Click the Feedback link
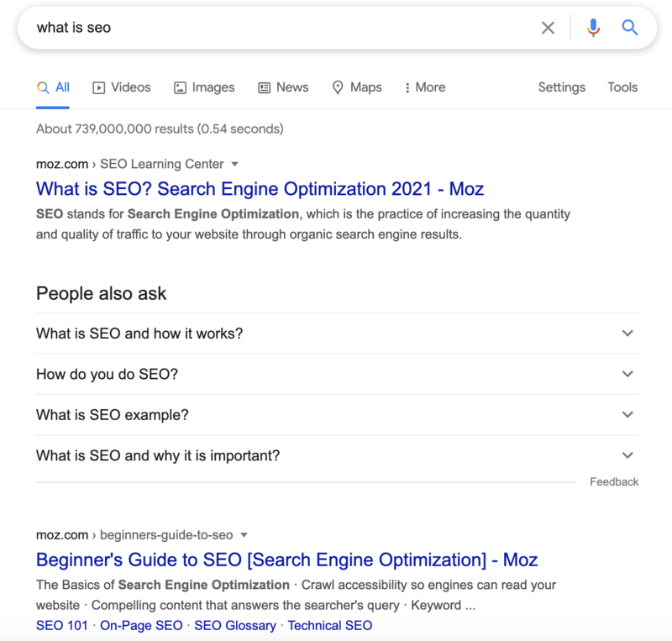Screen dimensions: 672x641 point(616,481)
